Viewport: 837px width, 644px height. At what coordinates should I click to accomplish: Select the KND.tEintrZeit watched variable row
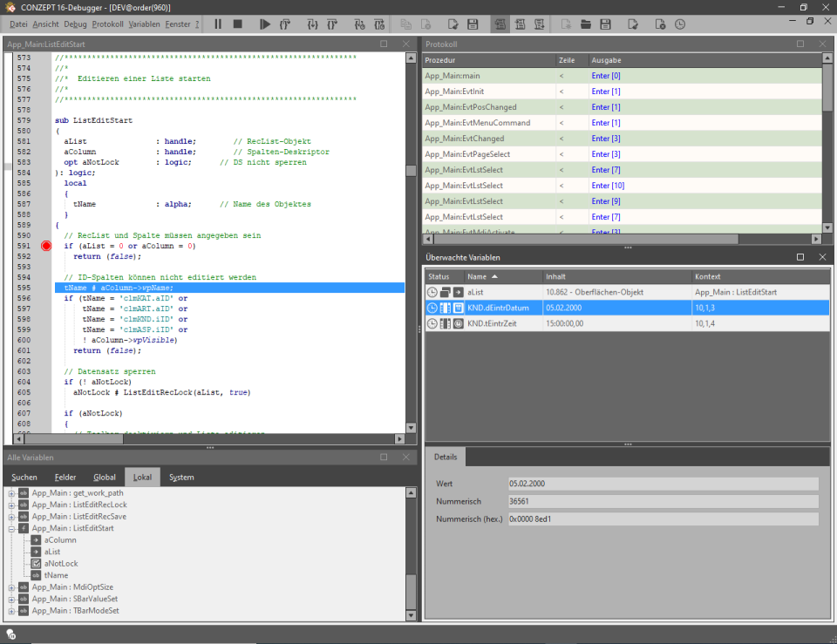627,323
